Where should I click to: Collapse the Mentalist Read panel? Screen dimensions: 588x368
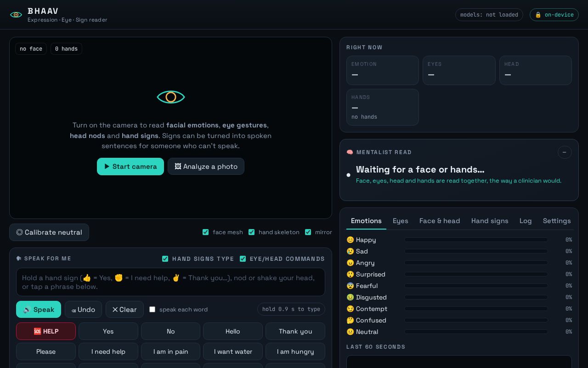coord(565,152)
